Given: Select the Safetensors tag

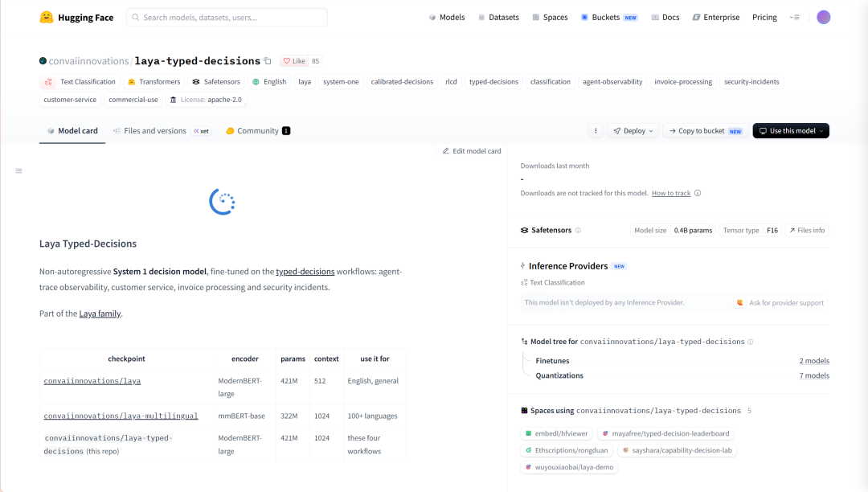Looking at the screenshot, I should point(216,82).
